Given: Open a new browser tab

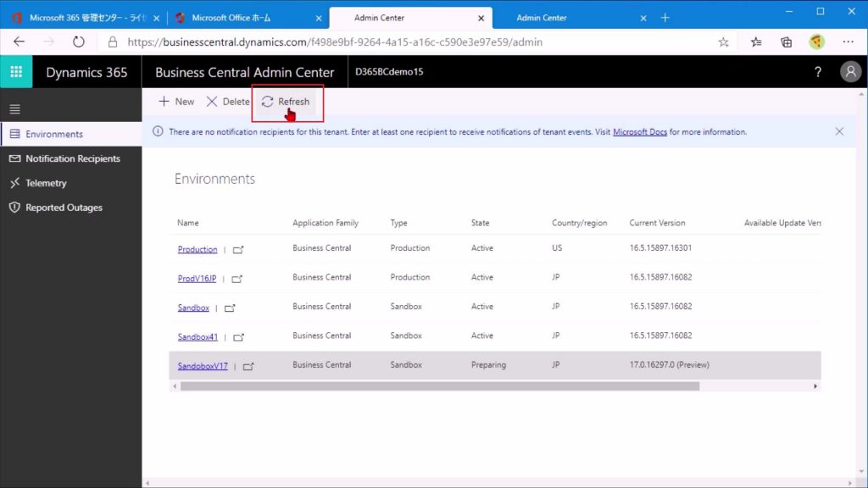Looking at the screenshot, I should point(665,18).
